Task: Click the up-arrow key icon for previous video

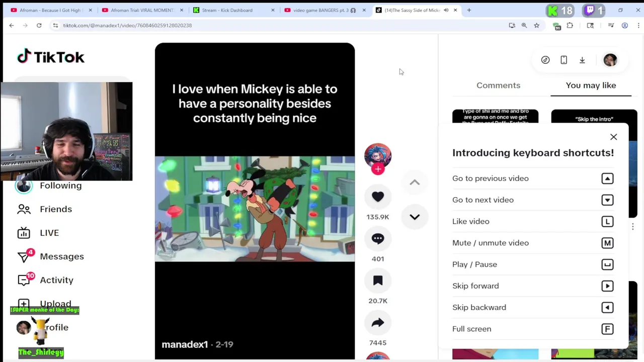Action: (607, 178)
